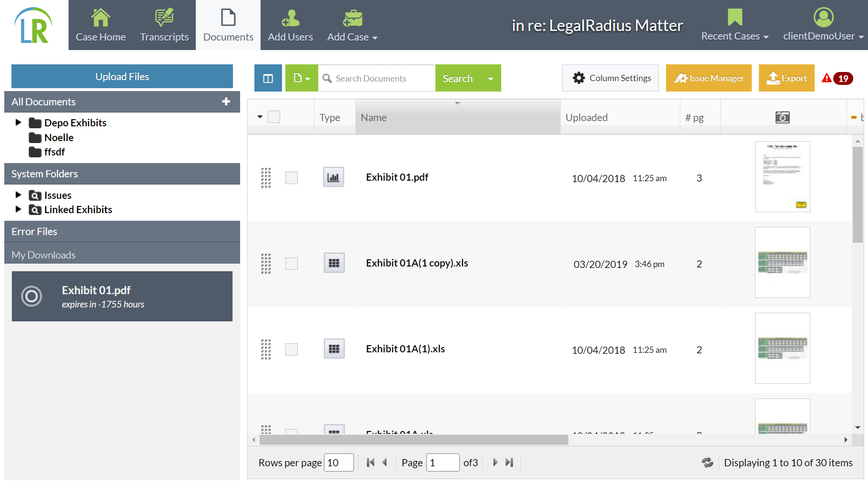The height and width of the screenshot is (482, 868).
Task: Open the clientDemoUser account menu
Action: (x=823, y=25)
